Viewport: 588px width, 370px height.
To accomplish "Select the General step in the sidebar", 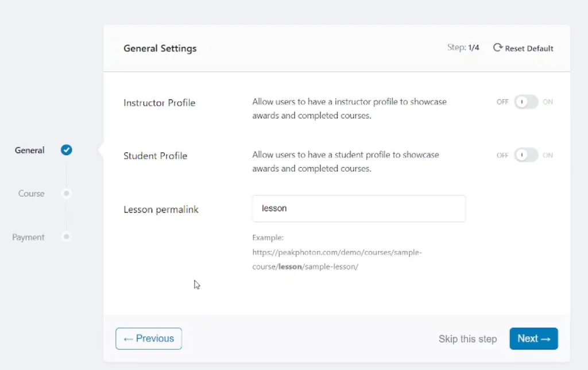I will 29,150.
